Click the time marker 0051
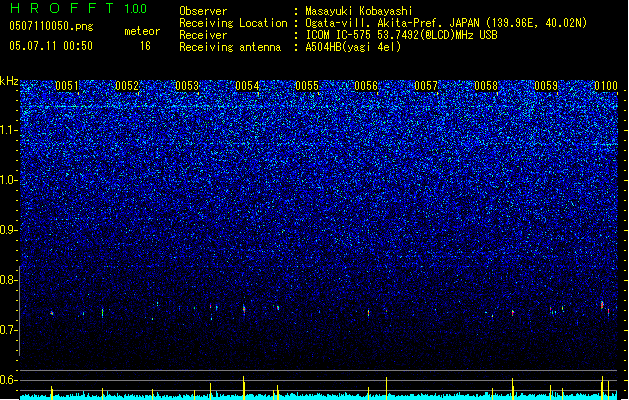 [67, 86]
